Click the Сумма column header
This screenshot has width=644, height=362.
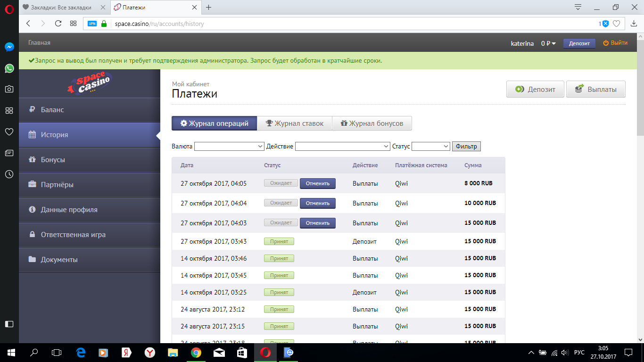tap(473, 165)
